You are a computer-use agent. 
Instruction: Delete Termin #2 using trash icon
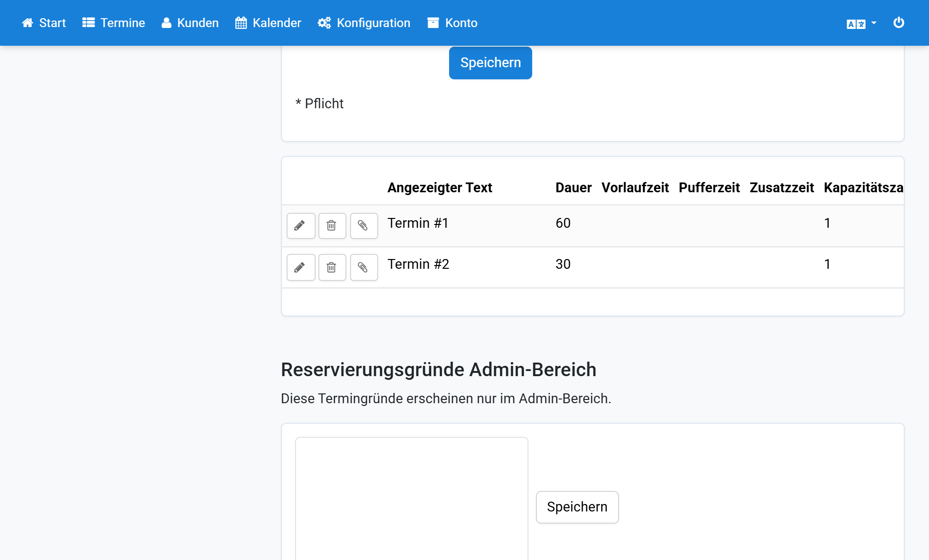click(332, 267)
